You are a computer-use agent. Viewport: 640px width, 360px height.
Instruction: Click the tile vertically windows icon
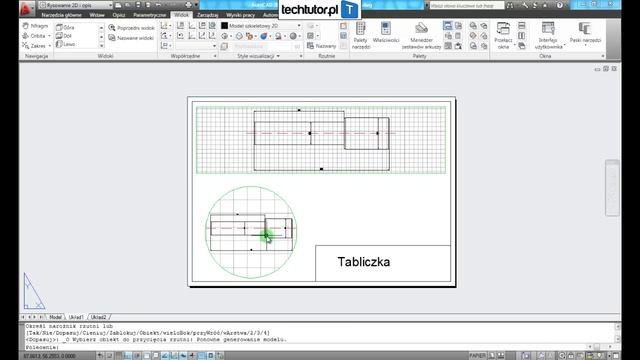click(521, 36)
